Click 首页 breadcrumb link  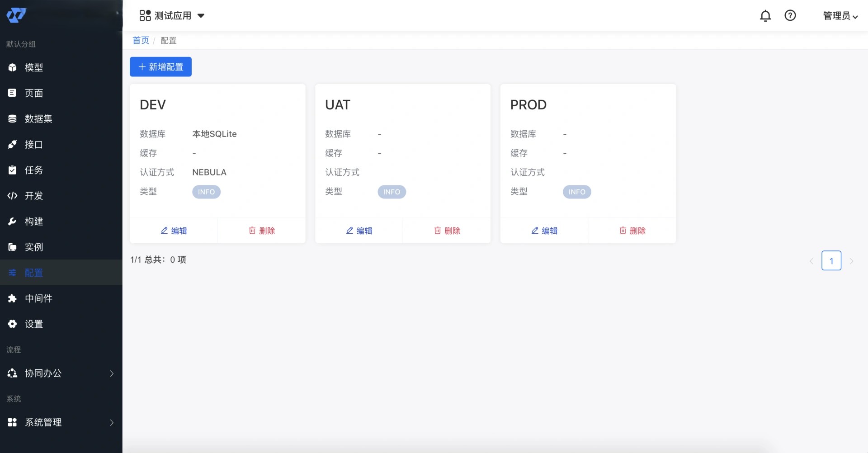pyautogui.click(x=141, y=40)
